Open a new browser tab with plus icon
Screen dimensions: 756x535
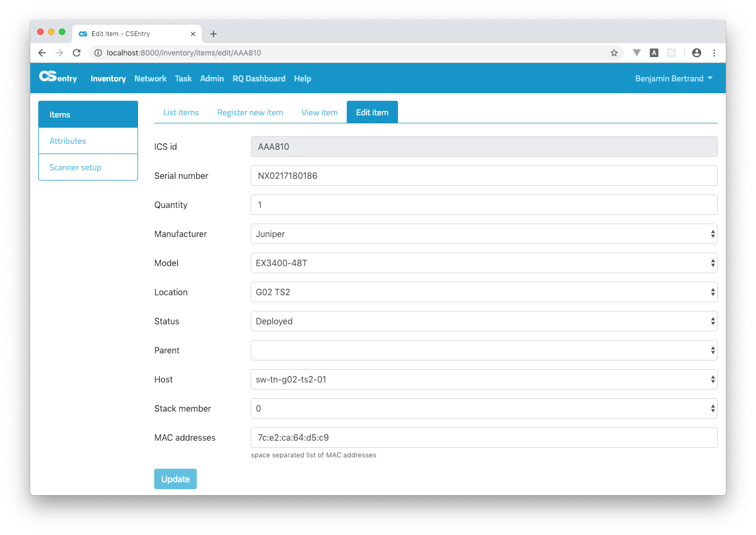(x=214, y=34)
